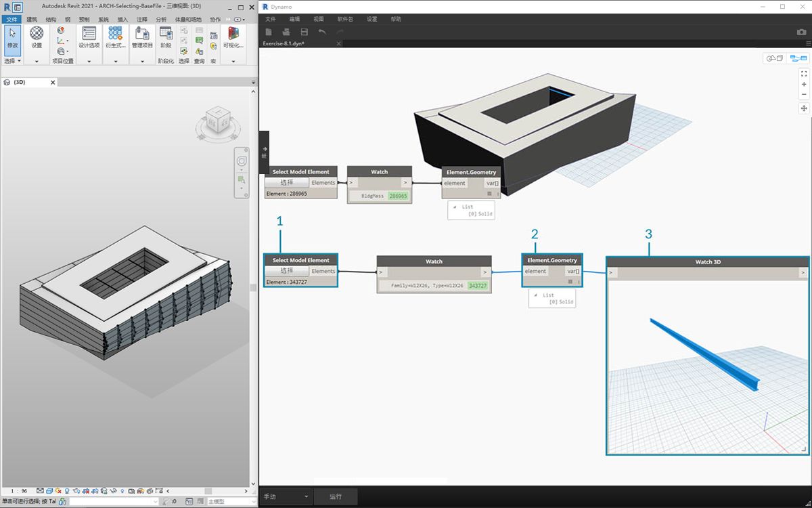Open the 软件包 menu in Dynamo

coord(345,19)
